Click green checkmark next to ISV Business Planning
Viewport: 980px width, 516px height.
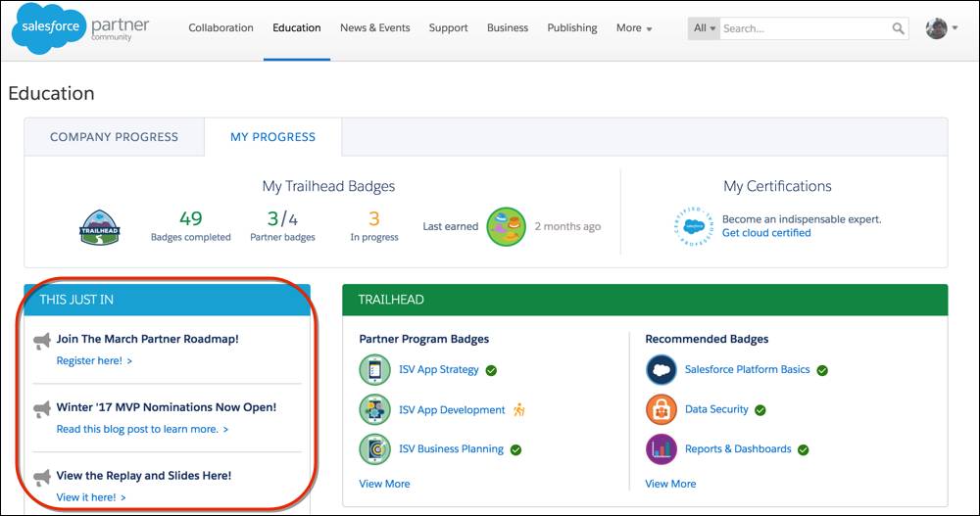[x=515, y=449]
